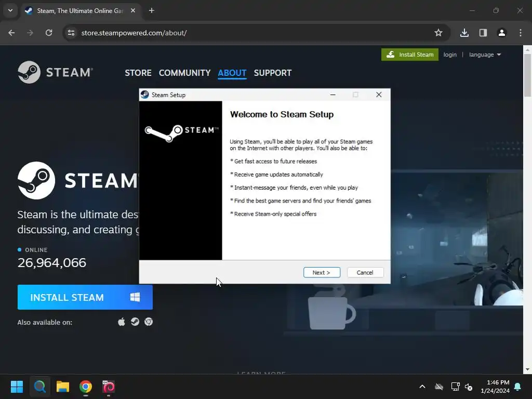Close the Steam browser tab

pos(133,10)
